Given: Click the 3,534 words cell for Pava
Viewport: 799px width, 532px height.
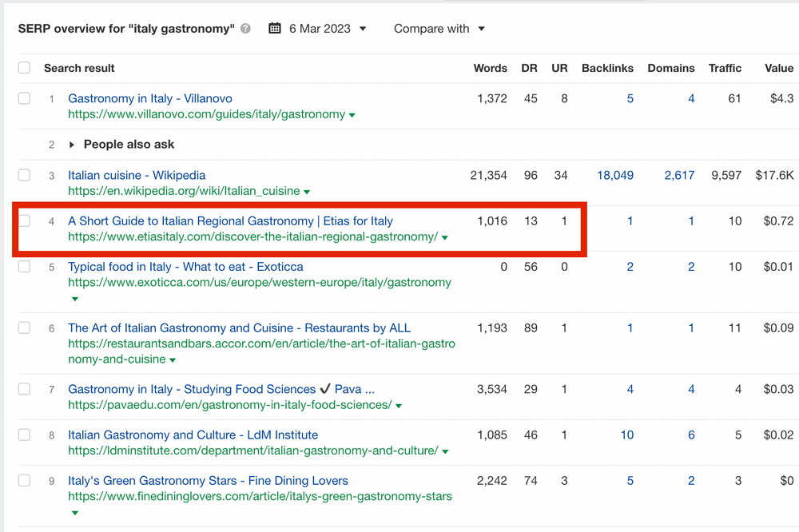Looking at the screenshot, I should click(491, 389).
